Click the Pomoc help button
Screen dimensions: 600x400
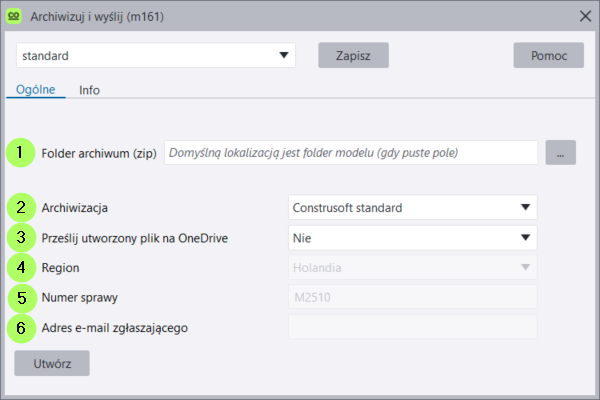(548, 55)
